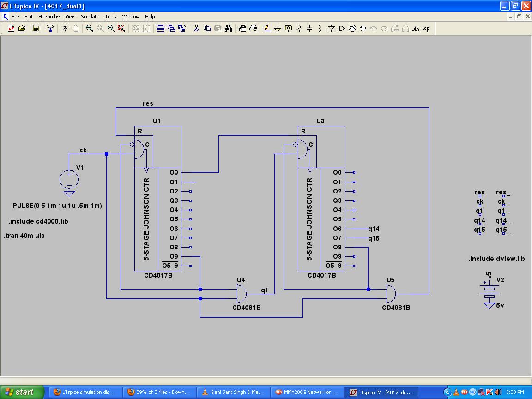Click the Halt simulation hand icon

click(x=75, y=29)
